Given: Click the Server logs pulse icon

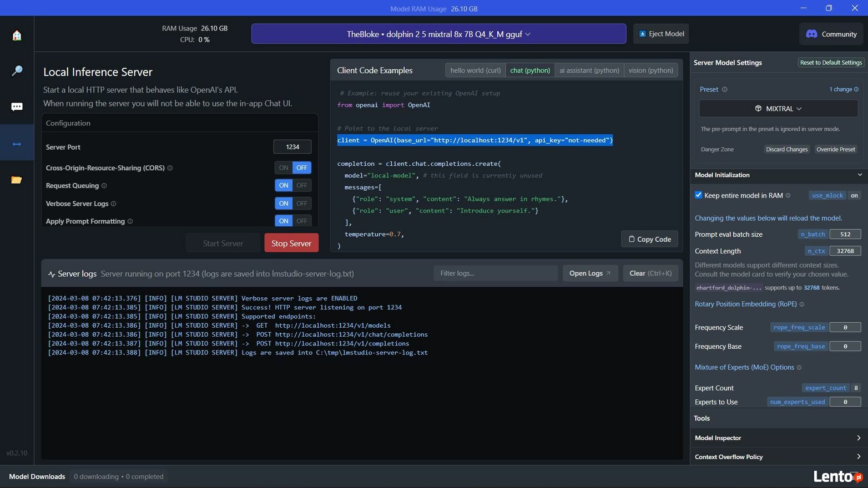Looking at the screenshot, I should (x=52, y=274).
